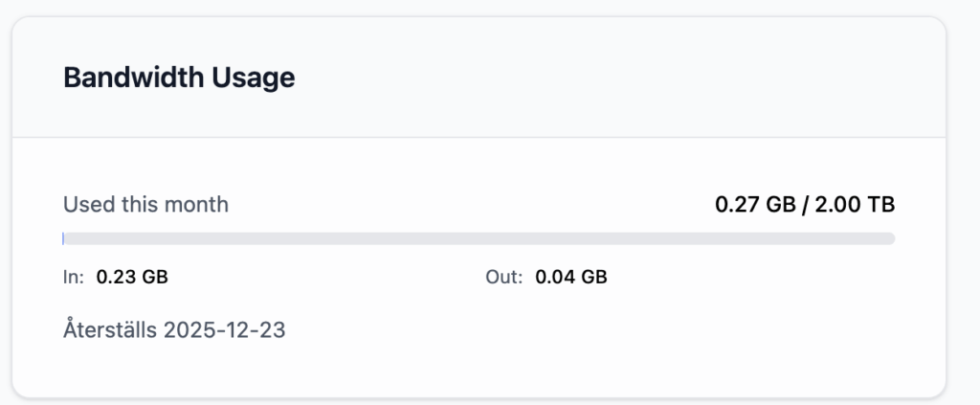
Task: Select the Used this month label
Action: click(x=145, y=204)
